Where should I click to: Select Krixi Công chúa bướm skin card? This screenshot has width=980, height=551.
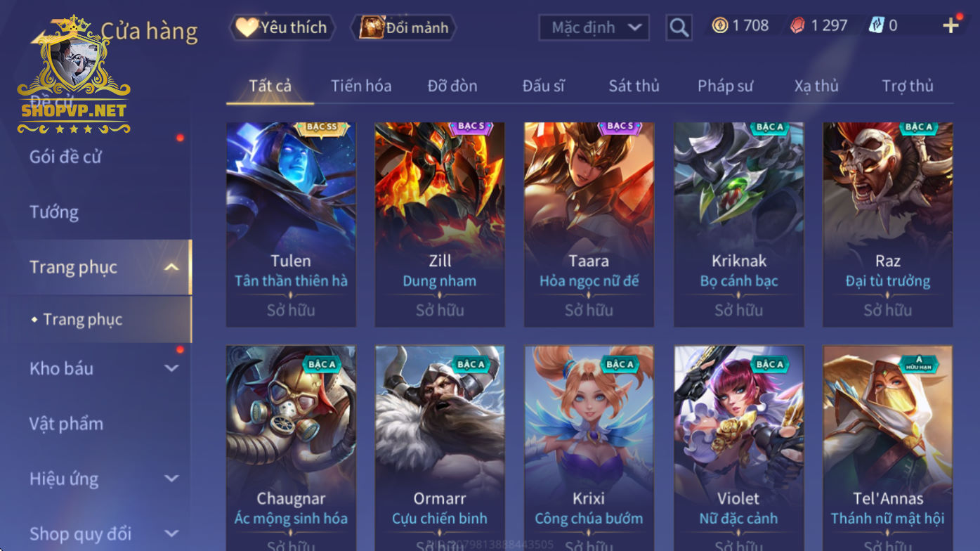coord(589,448)
